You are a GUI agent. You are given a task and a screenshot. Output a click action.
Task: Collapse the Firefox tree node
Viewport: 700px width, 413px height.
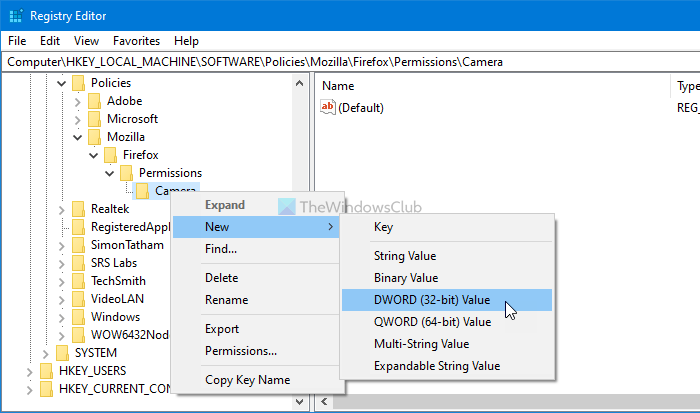94,155
